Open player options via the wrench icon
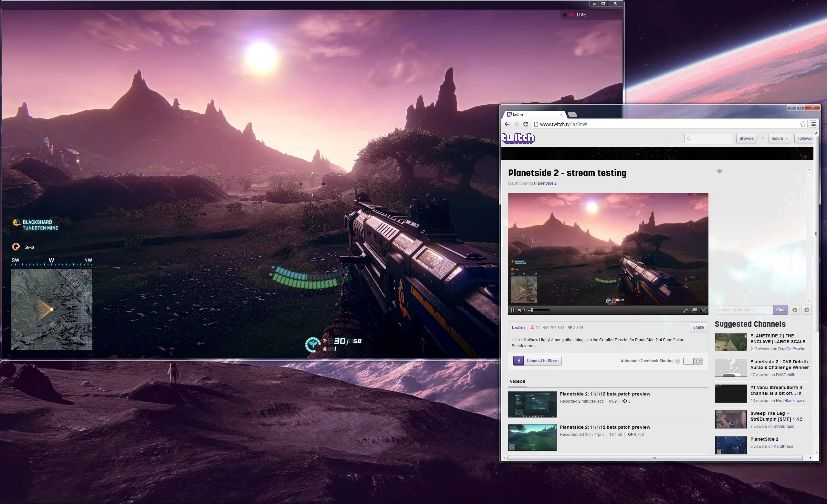 [686, 310]
